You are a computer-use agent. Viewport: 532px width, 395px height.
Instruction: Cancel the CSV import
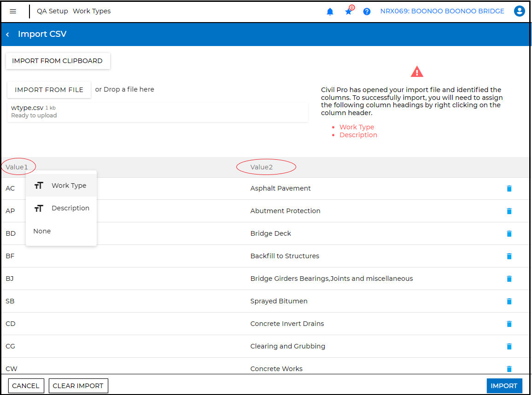26,386
